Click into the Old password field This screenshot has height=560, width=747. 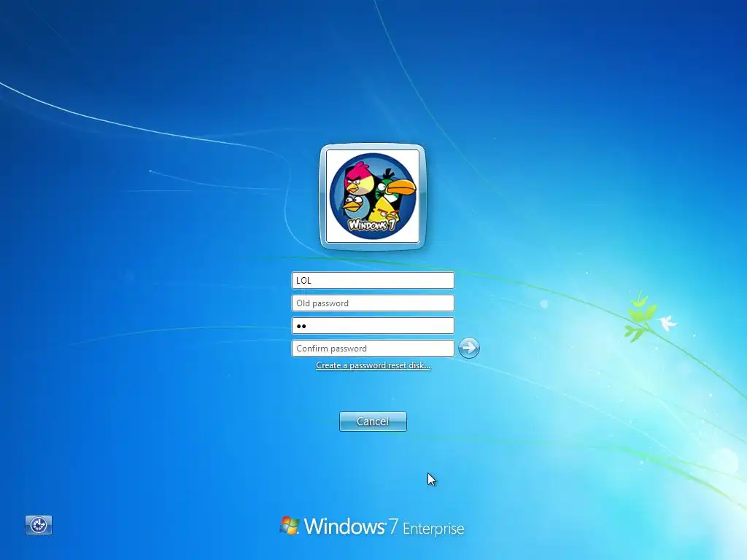point(373,303)
